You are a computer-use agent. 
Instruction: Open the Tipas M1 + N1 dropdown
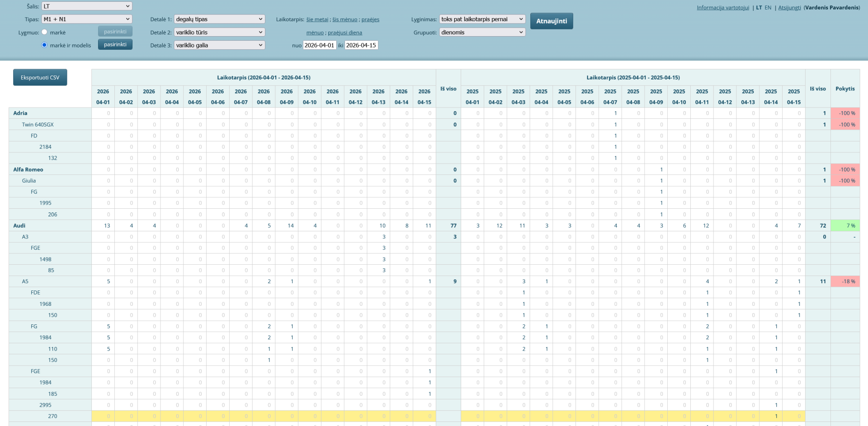(x=87, y=19)
